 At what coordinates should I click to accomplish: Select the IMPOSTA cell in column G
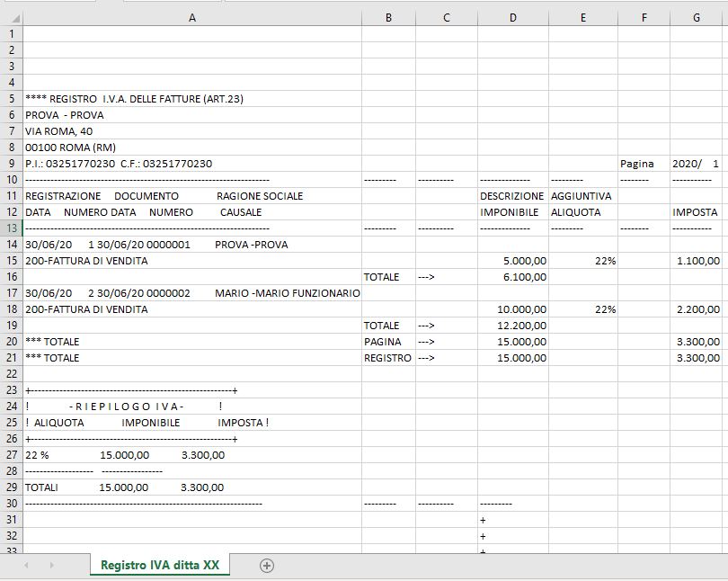[x=697, y=212]
